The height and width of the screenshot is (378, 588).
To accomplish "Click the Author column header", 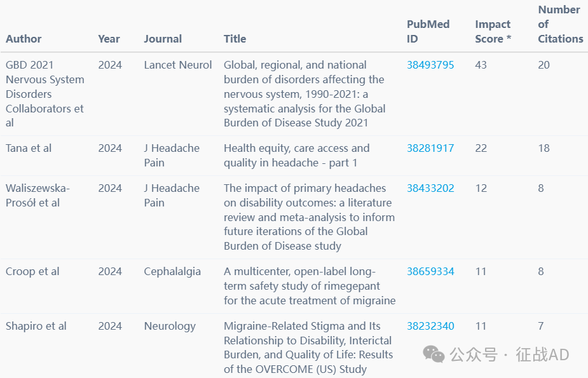I will click(x=24, y=39).
